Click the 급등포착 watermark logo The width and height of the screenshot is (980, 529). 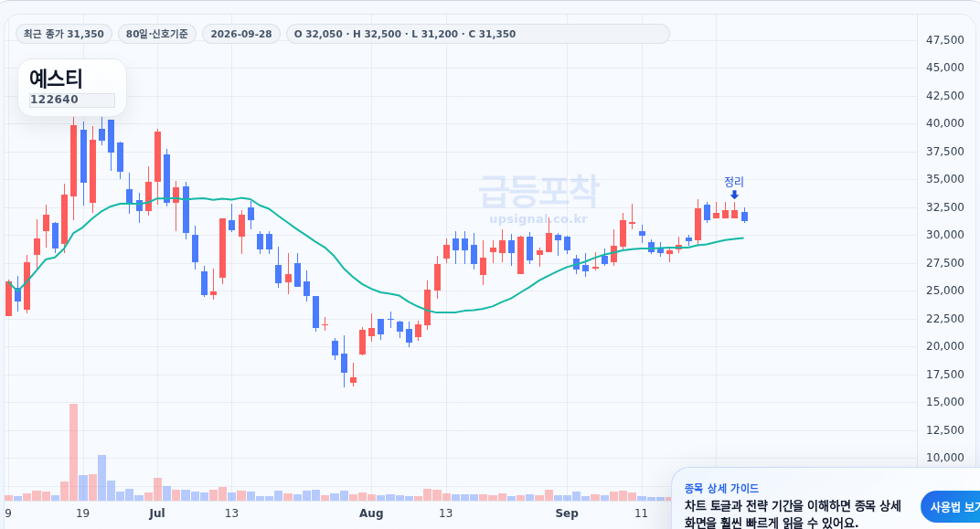click(538, 191)
